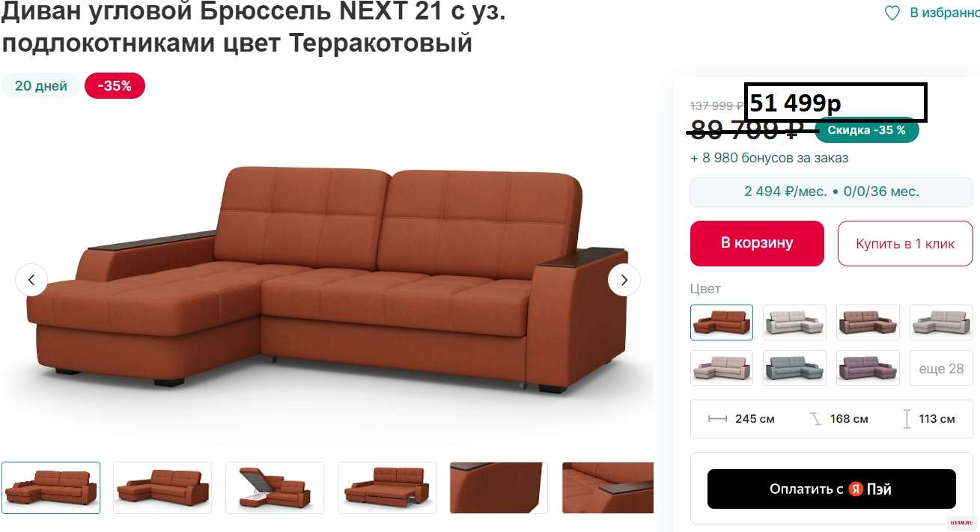The height and width of the screenshot is (532, 980).
Task: Advance to next sofa photo arrow
Action: (x=624, y=280)
